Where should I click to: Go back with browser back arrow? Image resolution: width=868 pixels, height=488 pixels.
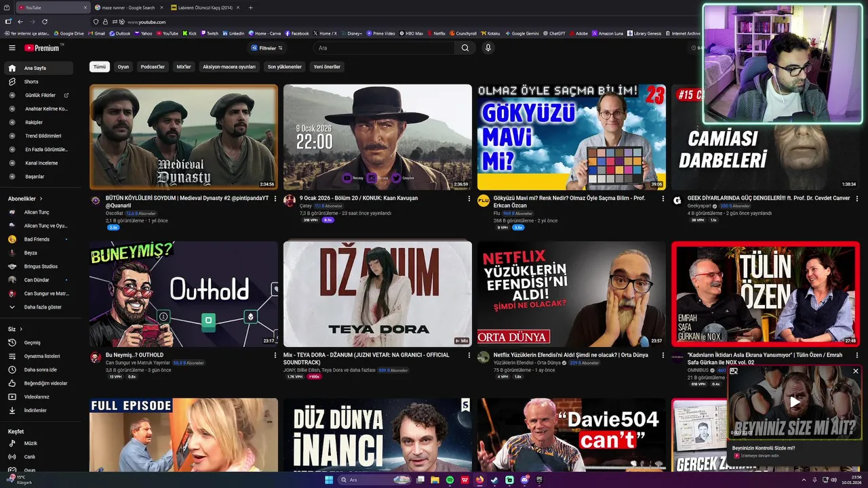tap(21, 22)
